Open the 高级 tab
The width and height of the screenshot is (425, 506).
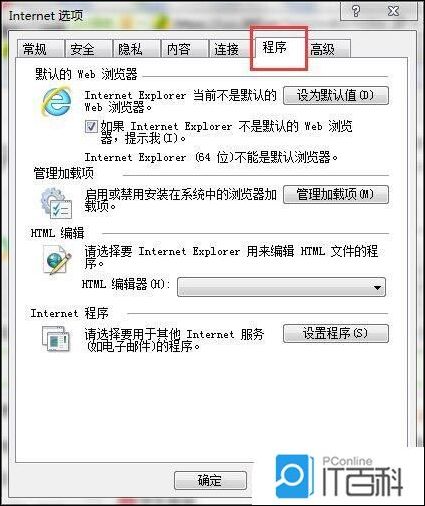coord(322,49)
